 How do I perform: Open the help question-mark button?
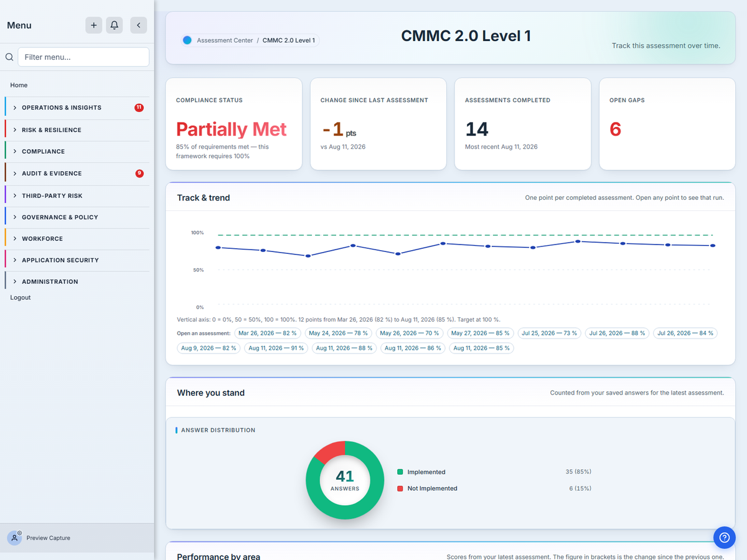(x=724, y=538)
